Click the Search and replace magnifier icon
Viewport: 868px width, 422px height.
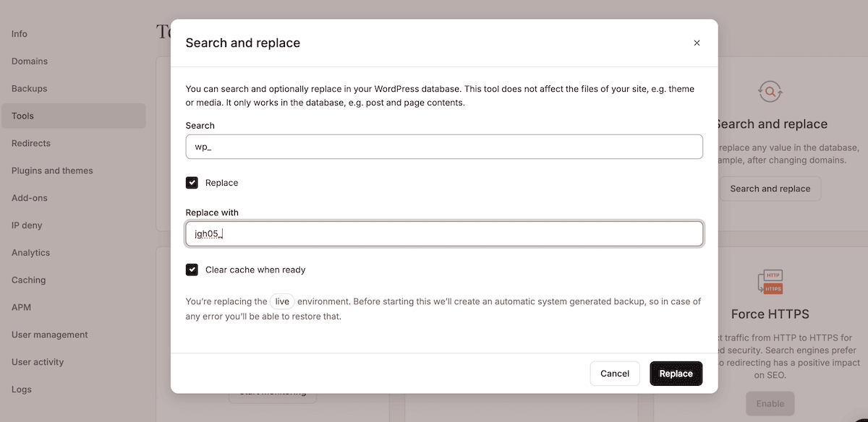tap(770, 92)
